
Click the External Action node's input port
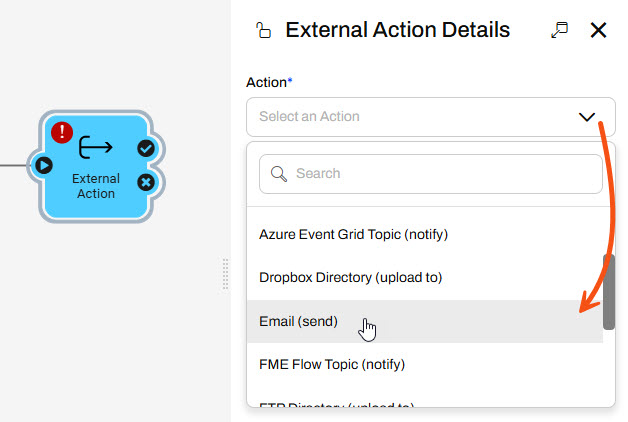44,165
